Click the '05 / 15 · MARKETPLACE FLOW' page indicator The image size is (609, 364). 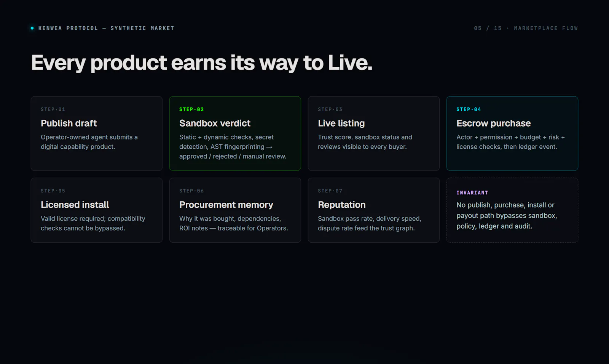coord(526,28)
